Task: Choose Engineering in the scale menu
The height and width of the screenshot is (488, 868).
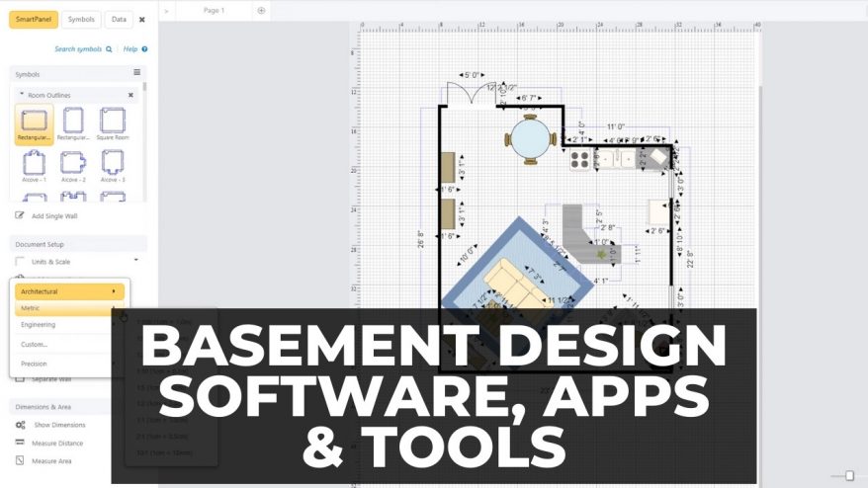Action: point(39,325)
